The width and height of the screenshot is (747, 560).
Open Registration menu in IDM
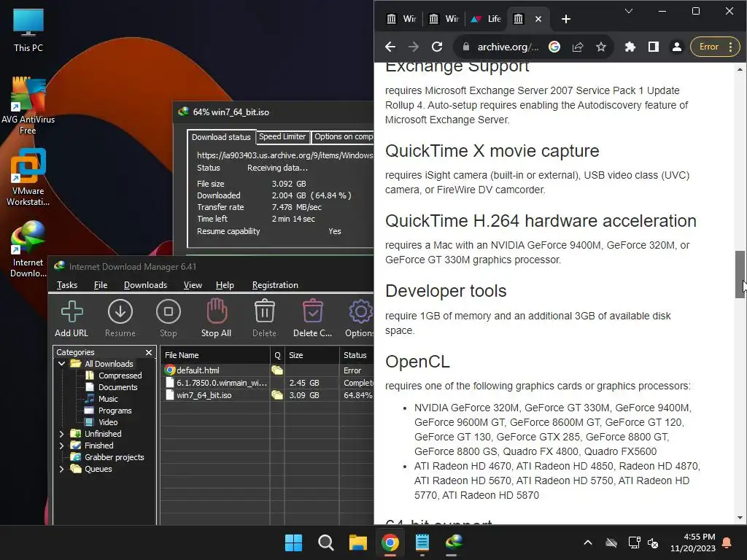click(x=275, y=285)
